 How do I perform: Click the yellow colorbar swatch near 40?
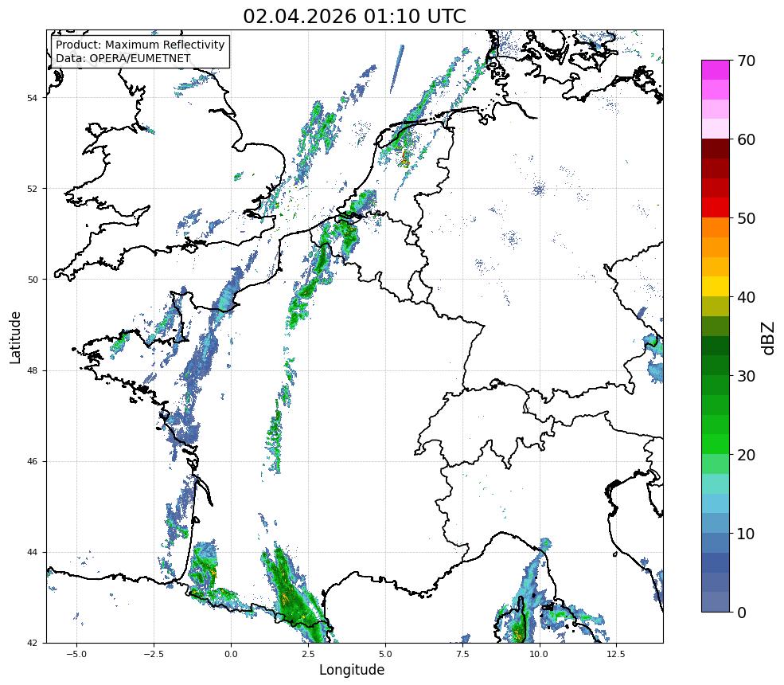(716, 286)
